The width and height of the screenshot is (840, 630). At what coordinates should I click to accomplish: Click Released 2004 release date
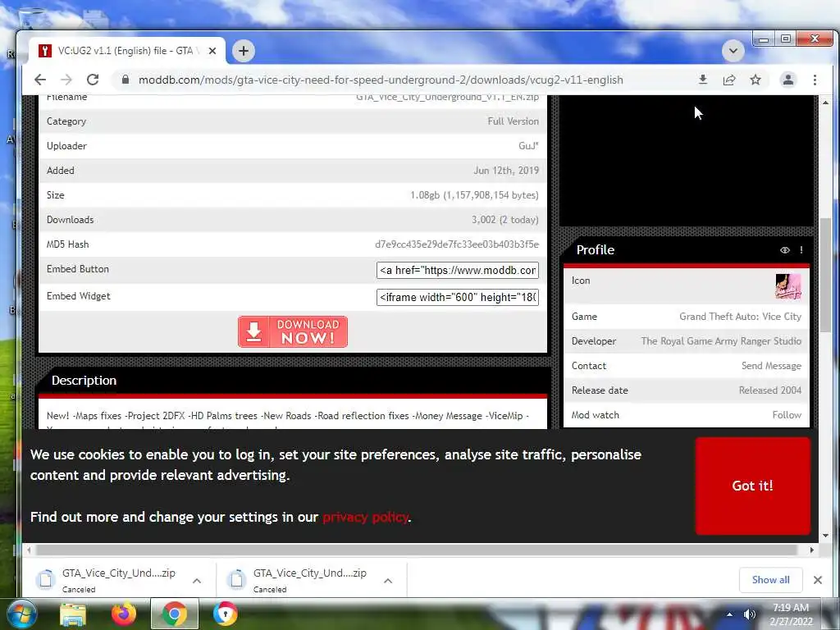[x=770, y=390]
